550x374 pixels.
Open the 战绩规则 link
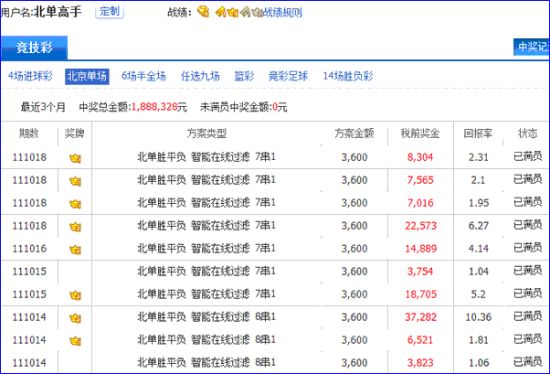click(282, 13)
